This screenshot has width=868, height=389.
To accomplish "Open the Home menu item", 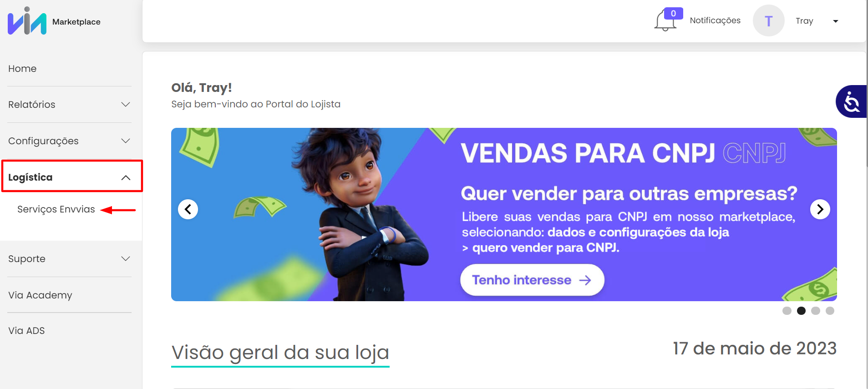I will tap(22, 69).
